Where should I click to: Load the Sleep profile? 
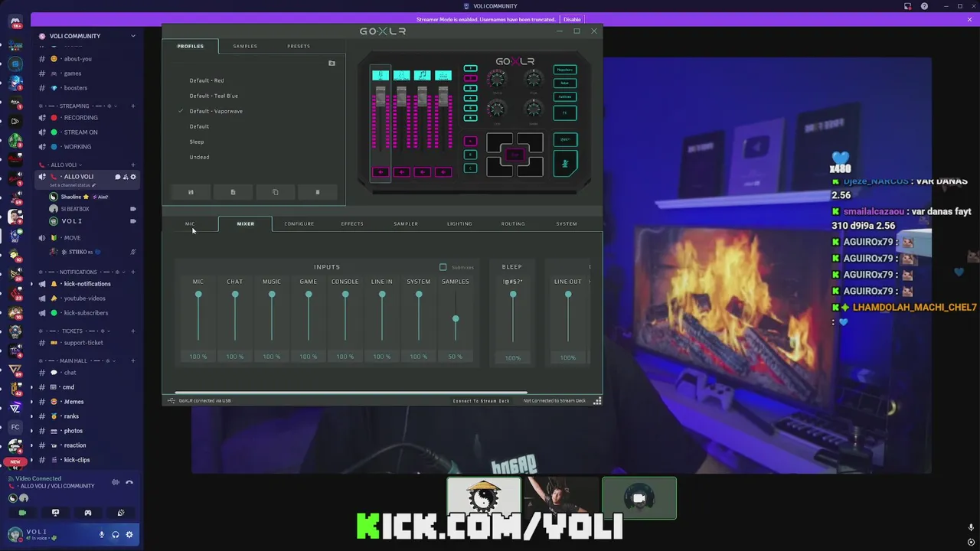[x=197, y=142]
